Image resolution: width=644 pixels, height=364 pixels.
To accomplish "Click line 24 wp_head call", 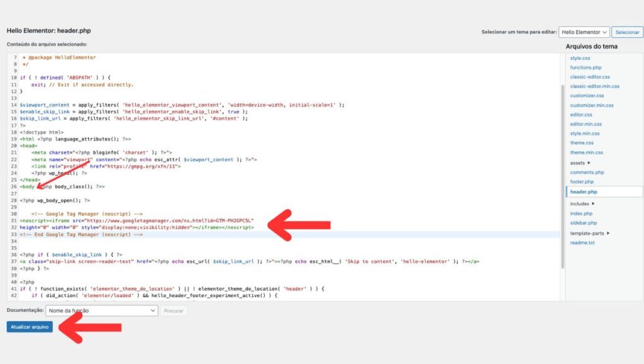I will [59, 173].
